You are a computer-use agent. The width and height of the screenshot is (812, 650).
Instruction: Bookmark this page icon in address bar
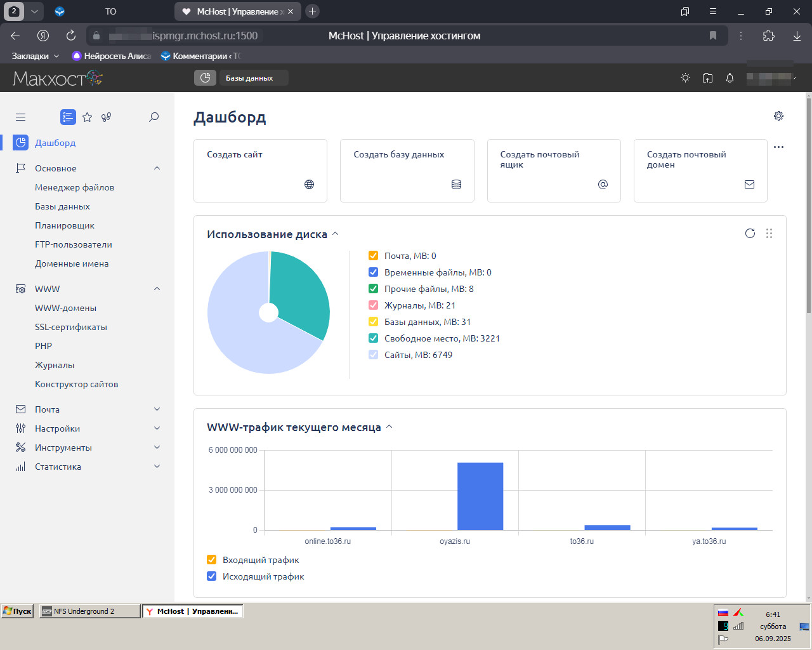[713, 36]
